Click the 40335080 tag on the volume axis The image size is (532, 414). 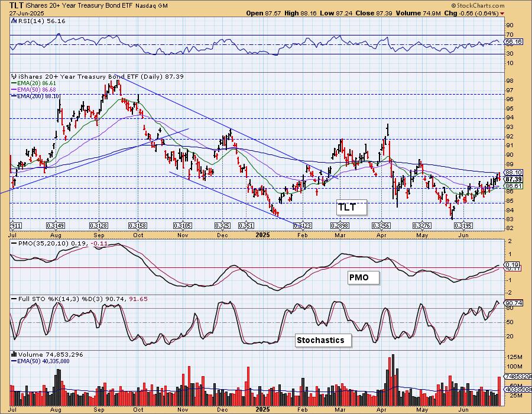click(x=518, y=390)
